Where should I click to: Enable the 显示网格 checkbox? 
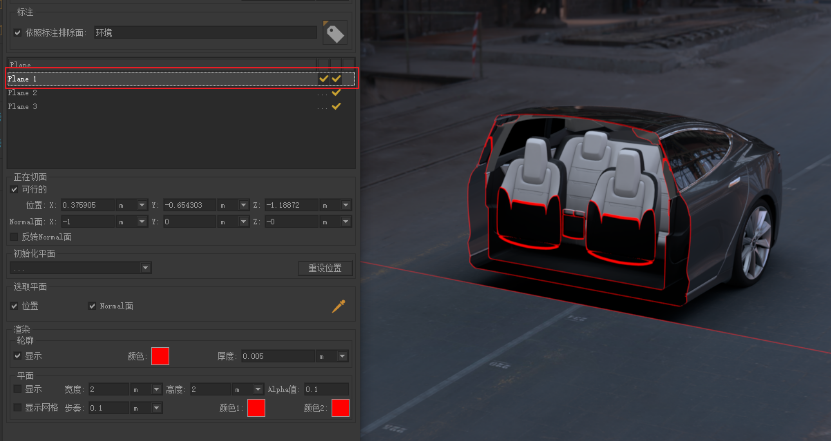(16, 408)
